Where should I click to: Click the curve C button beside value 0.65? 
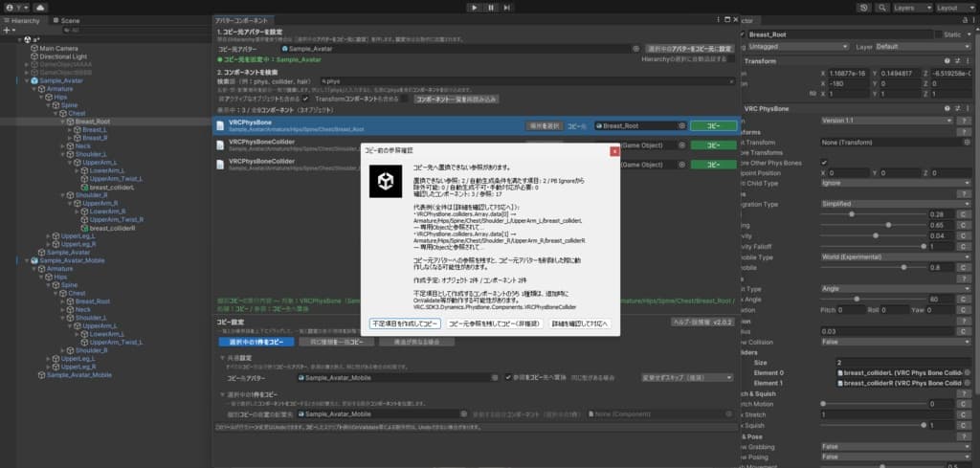coord(963,225)
